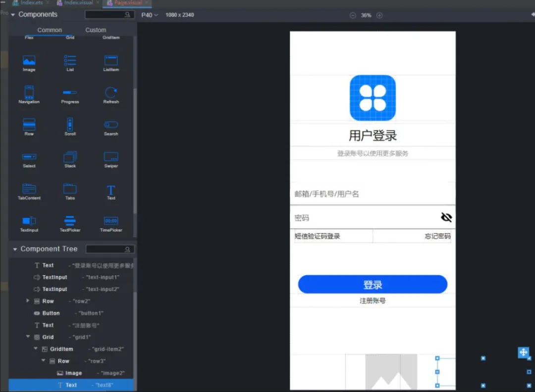Select the Search component icon
535x392 pixels.
pyautogui.click(x=111, y=124)
